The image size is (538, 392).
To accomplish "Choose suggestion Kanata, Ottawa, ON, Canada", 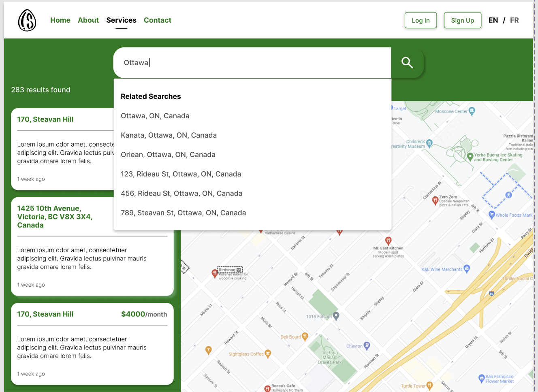I will click(x=169, y=135).
